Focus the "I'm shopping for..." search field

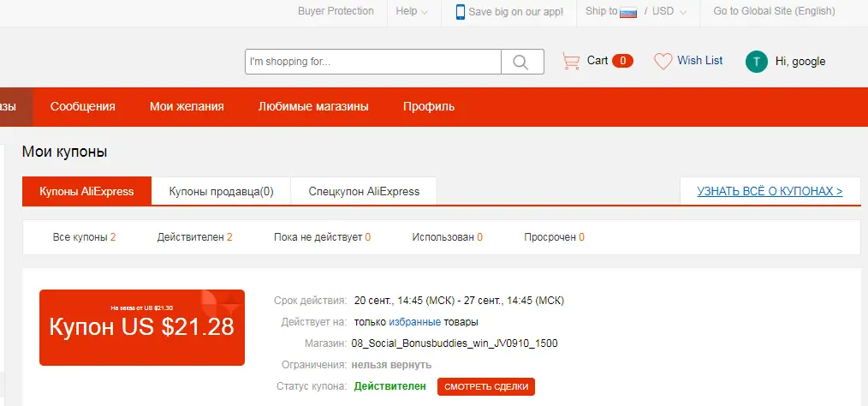pos(373,62)
